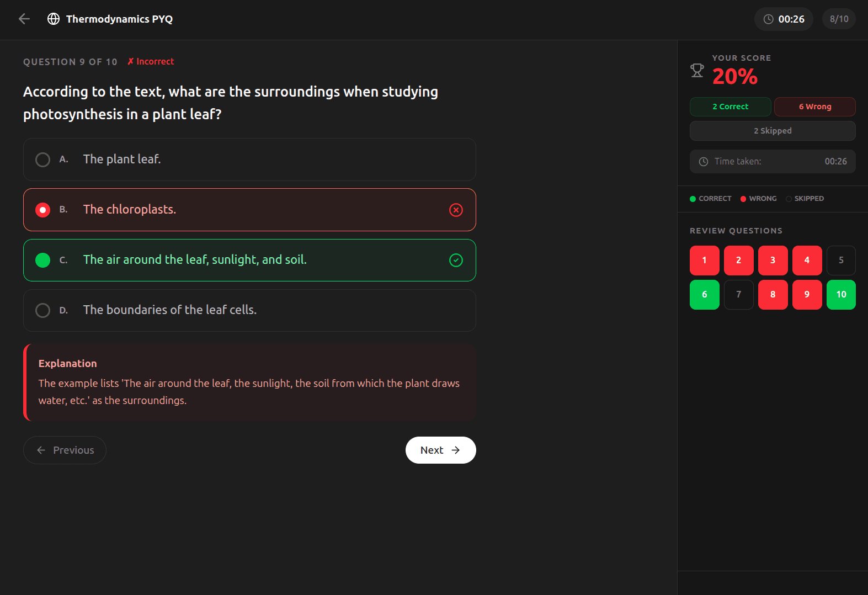Viewport: 868px width, 595px height.
Task: Click option text 'The boundaries of the leaf cells.'
Action: [170, 310]
